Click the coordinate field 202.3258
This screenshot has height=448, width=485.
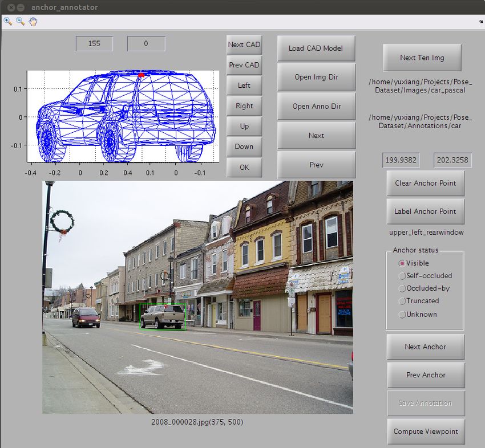[452, 160]
